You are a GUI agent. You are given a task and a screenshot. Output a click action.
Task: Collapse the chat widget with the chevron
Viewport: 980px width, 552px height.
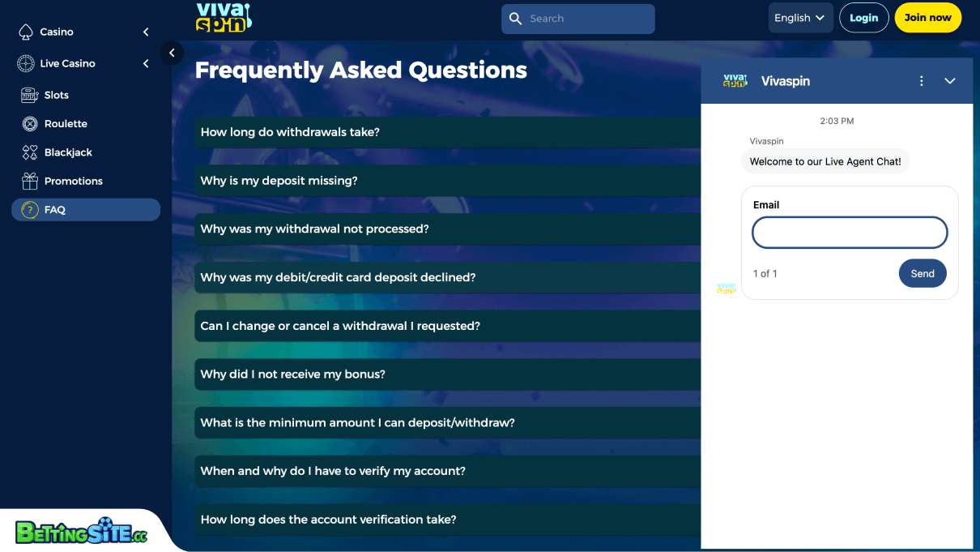(950, 81)
